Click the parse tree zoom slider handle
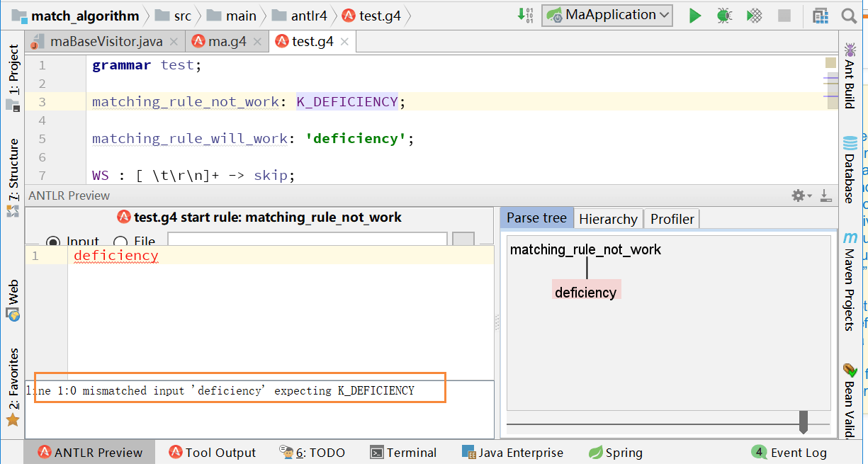Viewport: 868px width, 464px height. (803, 422)
